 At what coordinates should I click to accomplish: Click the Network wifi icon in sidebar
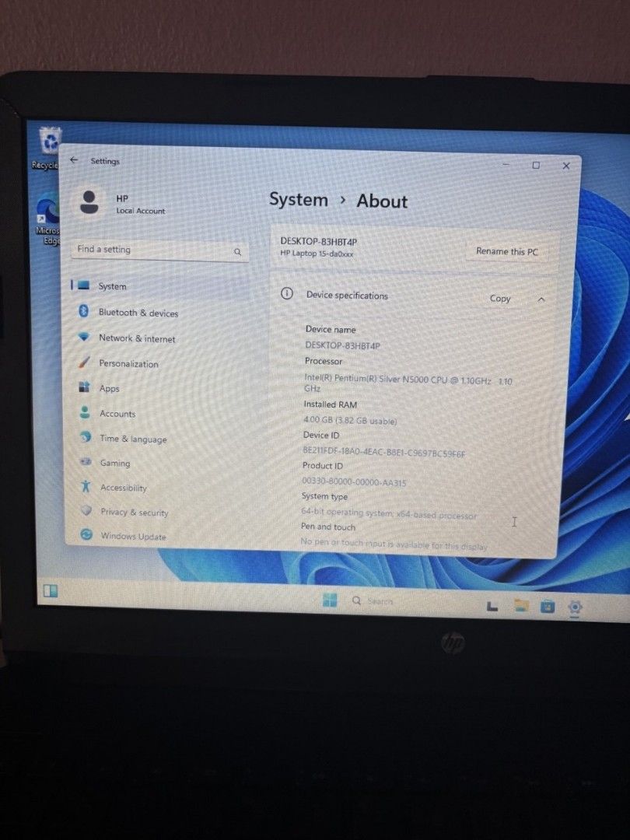click(83, 337)
